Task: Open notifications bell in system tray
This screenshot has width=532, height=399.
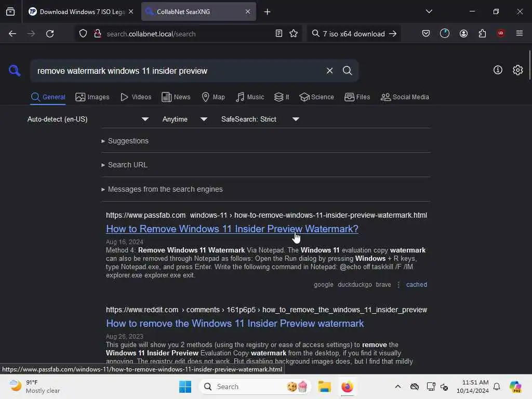Action: [x=497, y=387]
